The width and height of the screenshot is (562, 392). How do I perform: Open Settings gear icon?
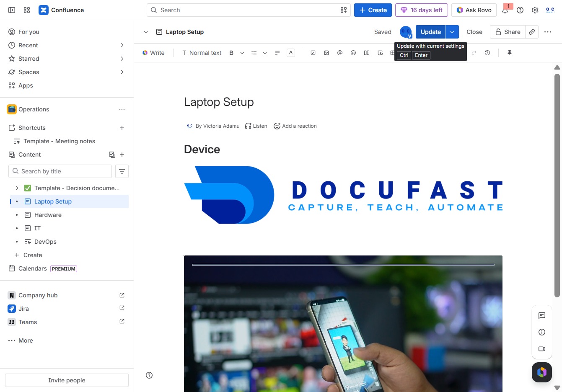tap(535, 10)
